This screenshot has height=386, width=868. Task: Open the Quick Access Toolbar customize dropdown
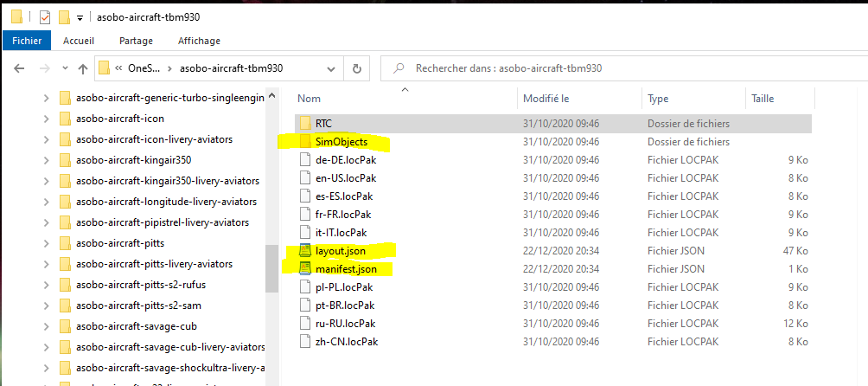tap(80, 17)
